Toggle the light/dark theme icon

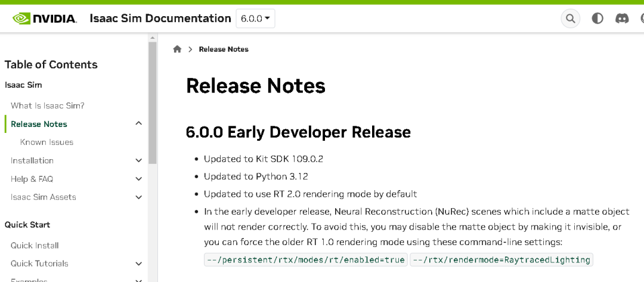[x=597, y=18]
